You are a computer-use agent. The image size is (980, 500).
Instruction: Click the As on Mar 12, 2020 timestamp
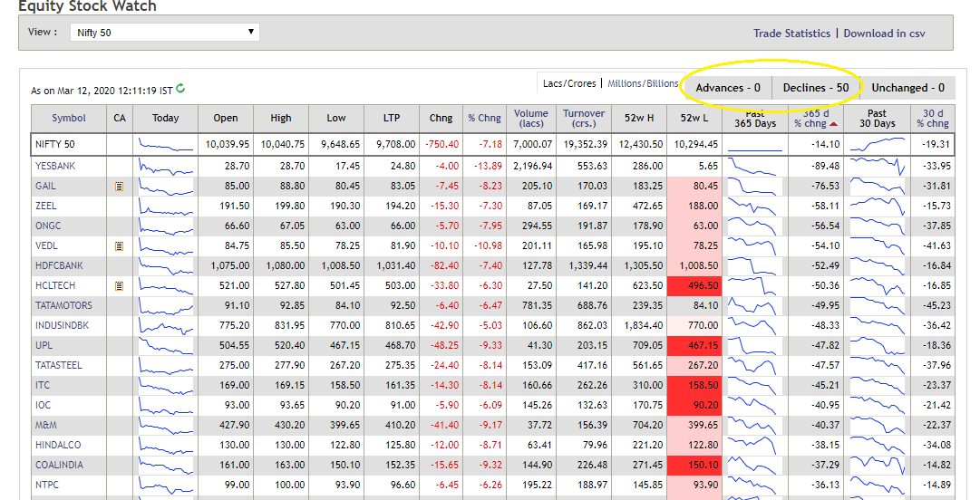pos(102,91)
